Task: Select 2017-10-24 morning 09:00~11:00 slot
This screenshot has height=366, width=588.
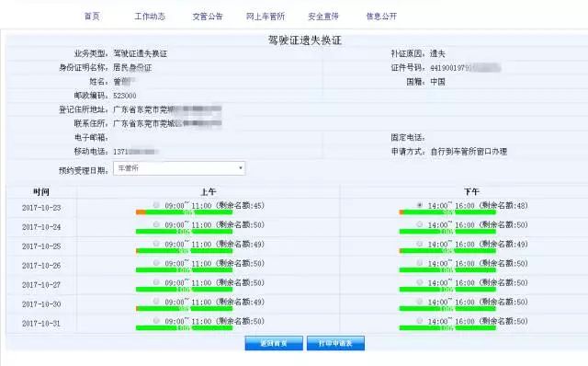Action: pos(156,224)
